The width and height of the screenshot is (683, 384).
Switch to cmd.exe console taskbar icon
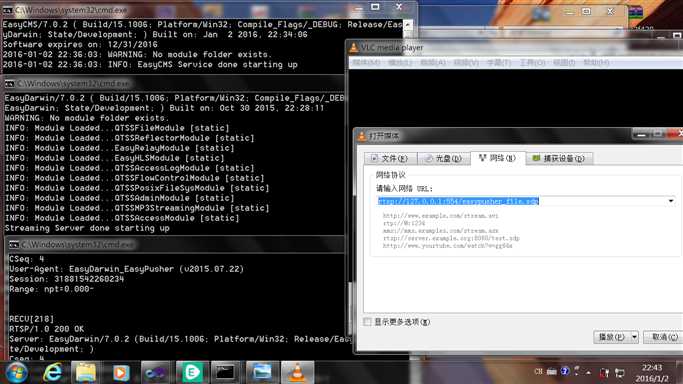point(225,373)
